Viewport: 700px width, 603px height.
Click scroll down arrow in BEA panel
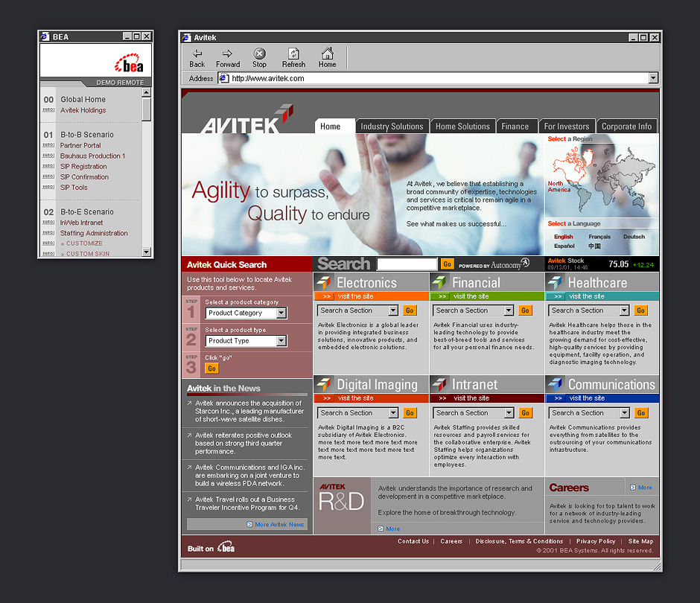(147, 252)
